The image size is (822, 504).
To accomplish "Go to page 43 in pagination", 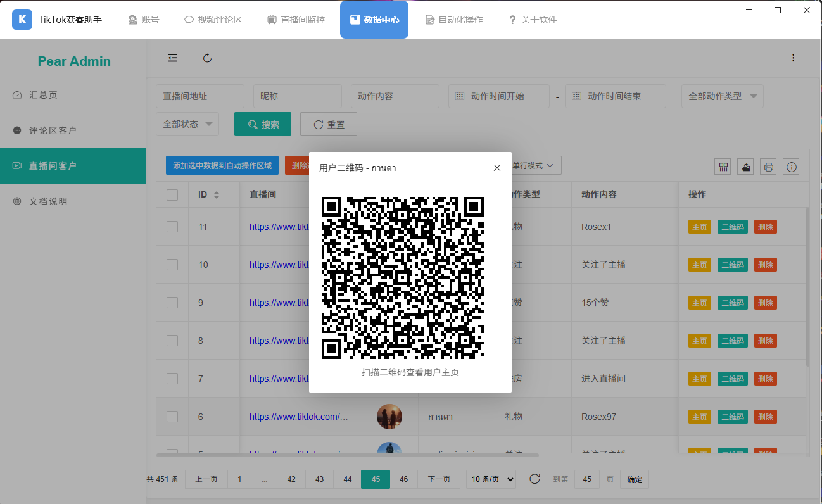I will [319, 479].
